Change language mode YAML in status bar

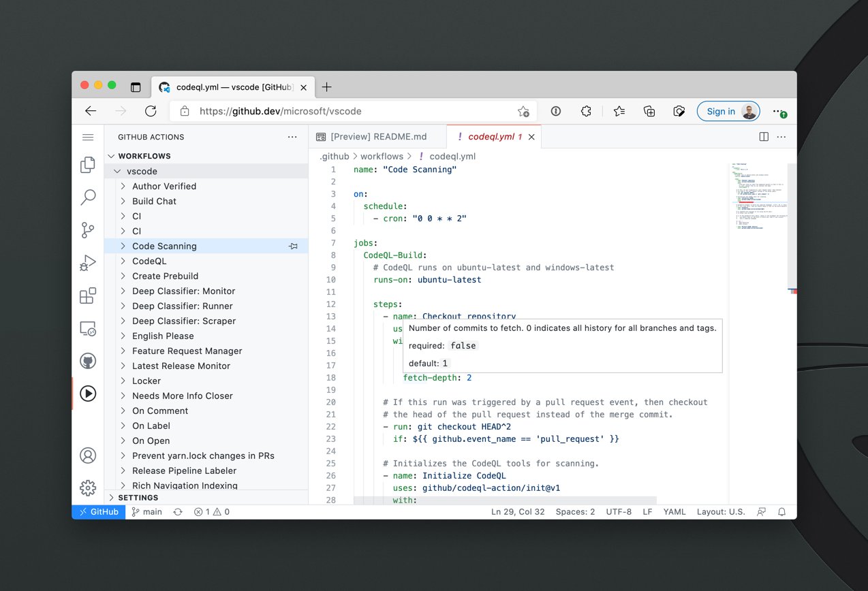pos(675,512)
